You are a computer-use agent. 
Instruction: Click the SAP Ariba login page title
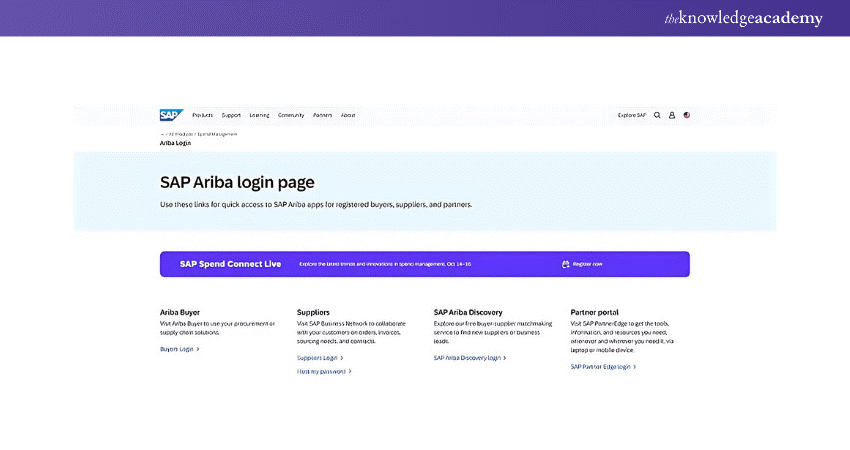(237, 183)
